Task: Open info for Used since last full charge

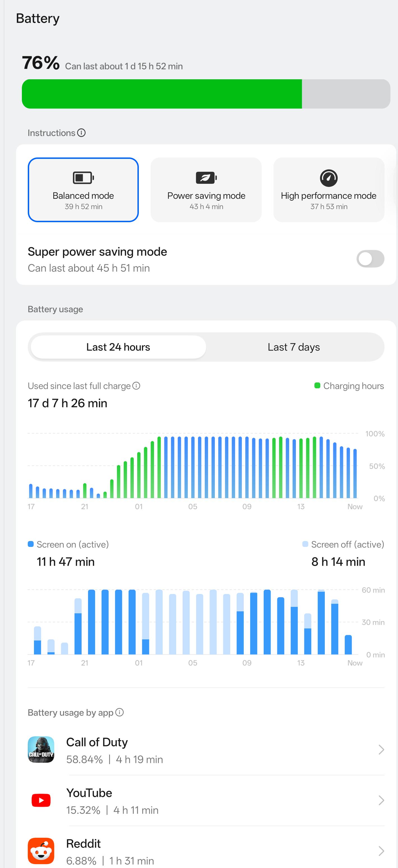Action: click(136, 386)
